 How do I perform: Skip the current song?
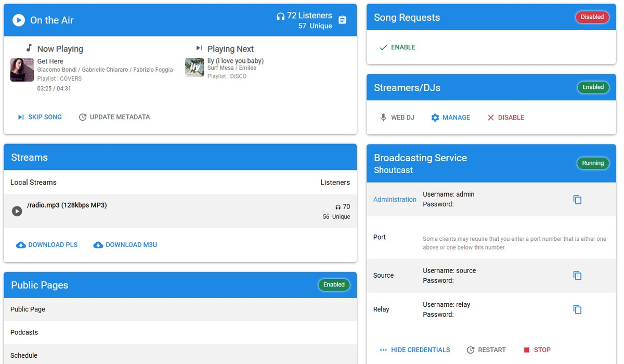(40, 117)
